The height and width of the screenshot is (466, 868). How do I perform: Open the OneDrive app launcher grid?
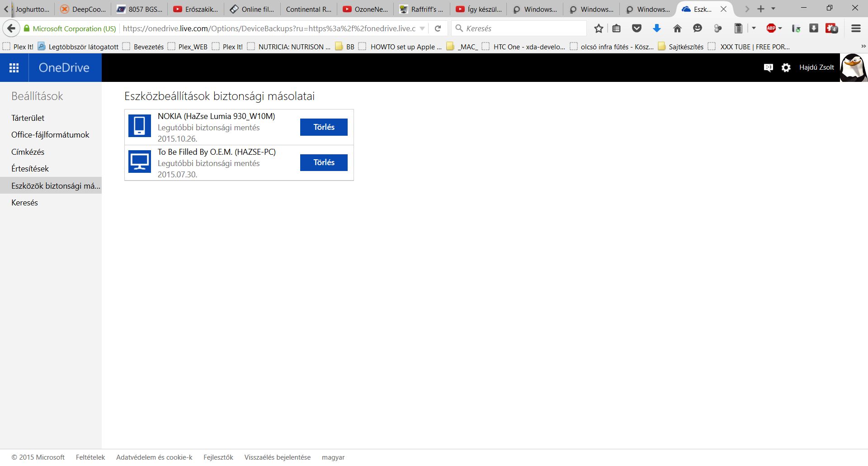coord(14,67)
